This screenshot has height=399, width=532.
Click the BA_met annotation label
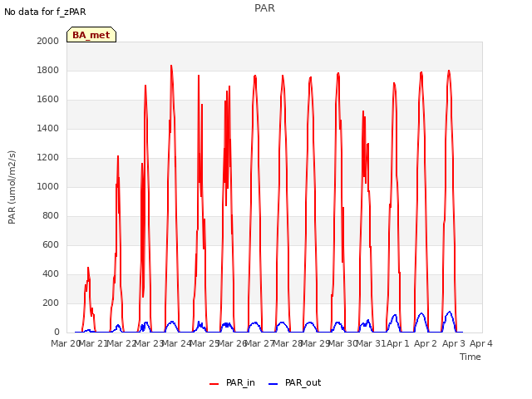(91, 35)
